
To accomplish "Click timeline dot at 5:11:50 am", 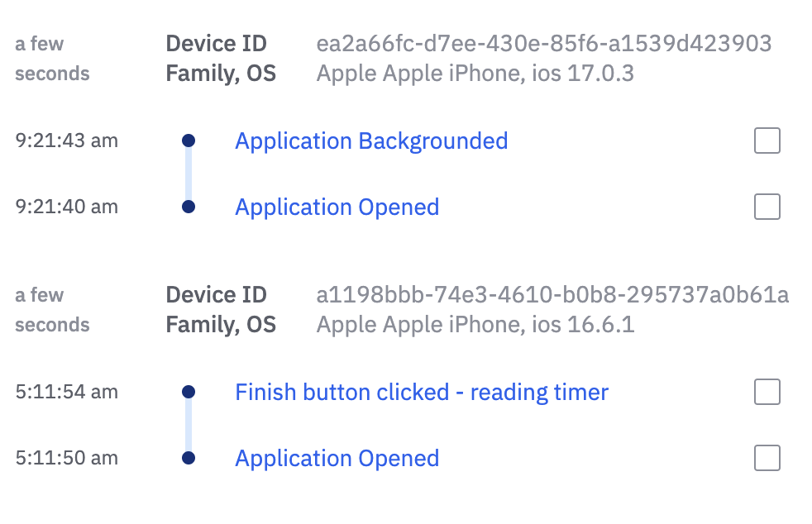I will (189, 458).
